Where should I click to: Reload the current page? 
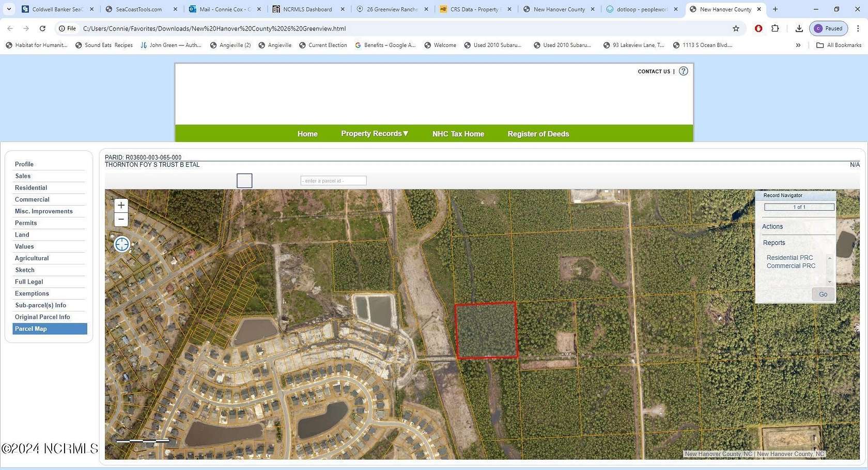tap(42, 28)
